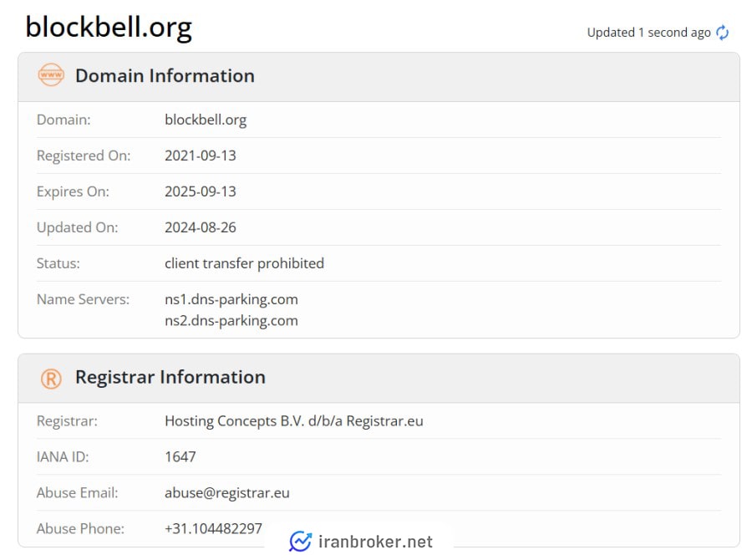Click updated date 2024-08-26
The width and height of the screenshot is (752, 560).
pyautogui.click(x=201, y=227)
